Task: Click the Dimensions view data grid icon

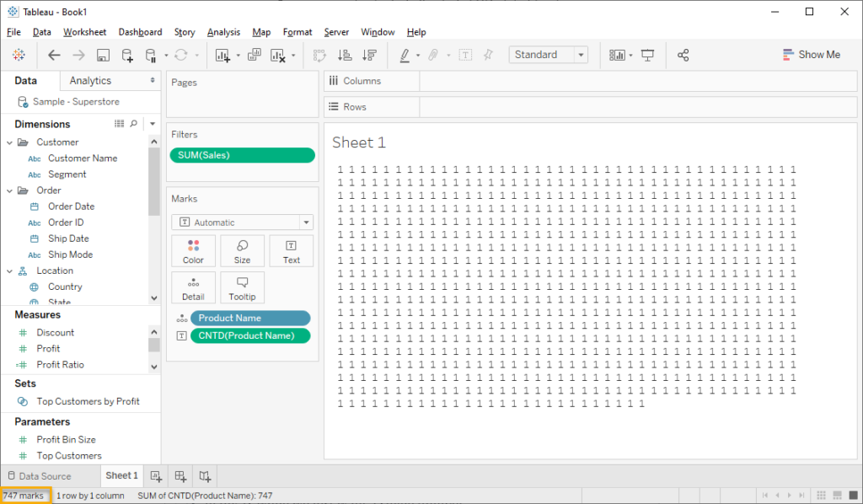Action: tap(119, 124)
